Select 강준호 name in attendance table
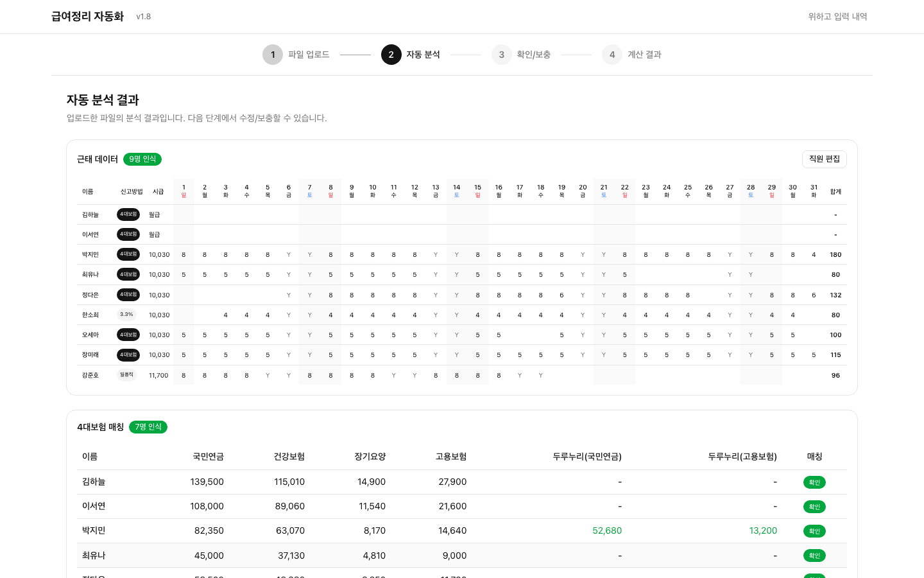Viewport: 924px width, 578px height. pyautogui.click(x=90, y=375)
